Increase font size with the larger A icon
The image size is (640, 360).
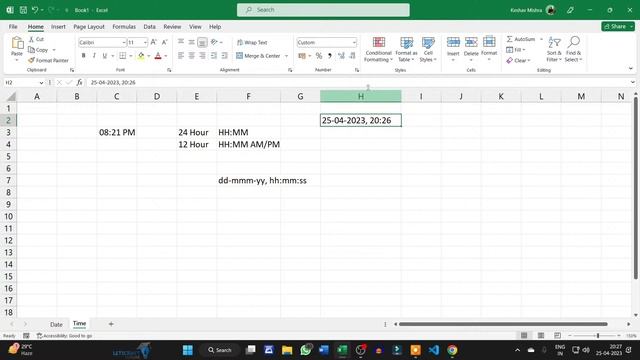point(154,42)
